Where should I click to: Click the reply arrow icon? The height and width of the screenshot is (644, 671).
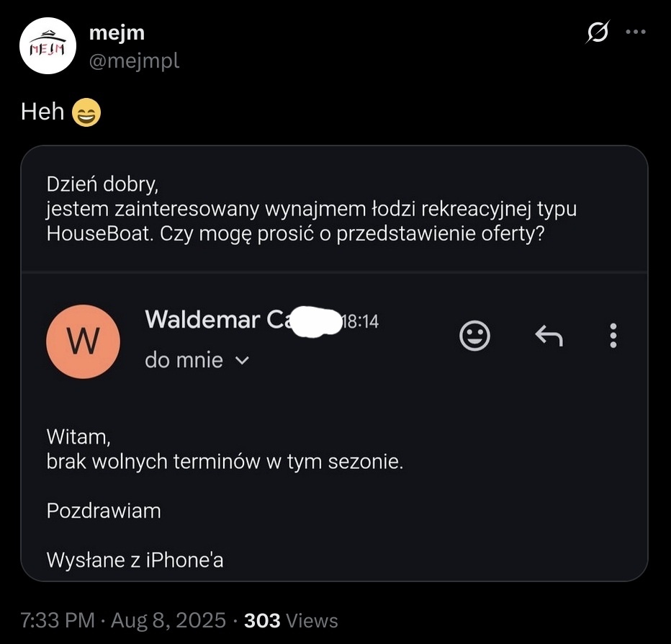click(x=549, y=335)
